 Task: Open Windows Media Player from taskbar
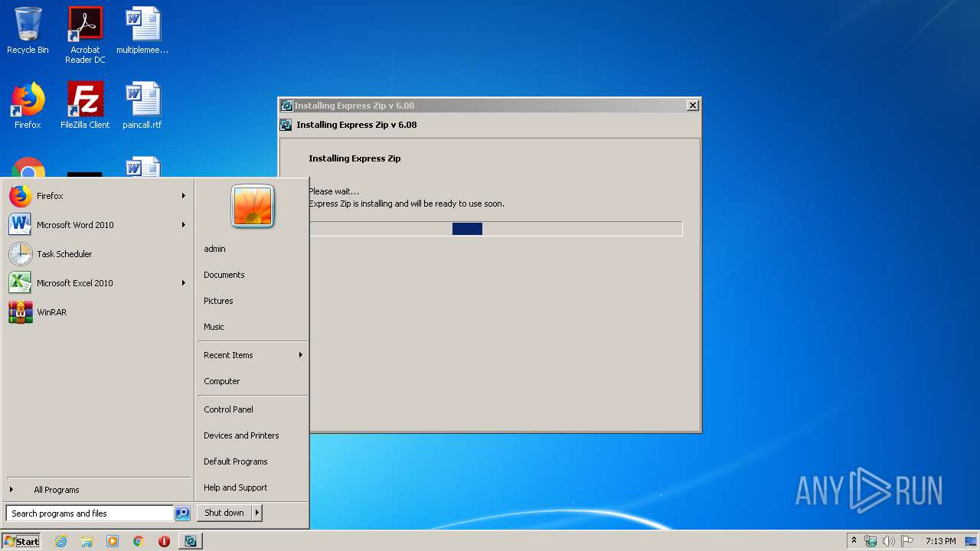(113, 541)
